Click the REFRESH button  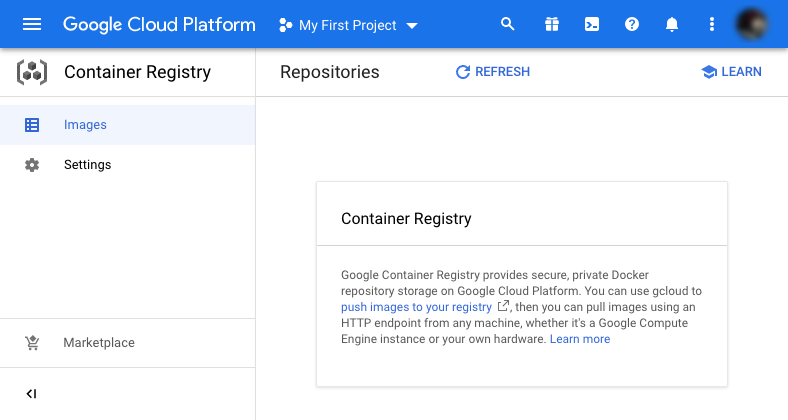492,72
